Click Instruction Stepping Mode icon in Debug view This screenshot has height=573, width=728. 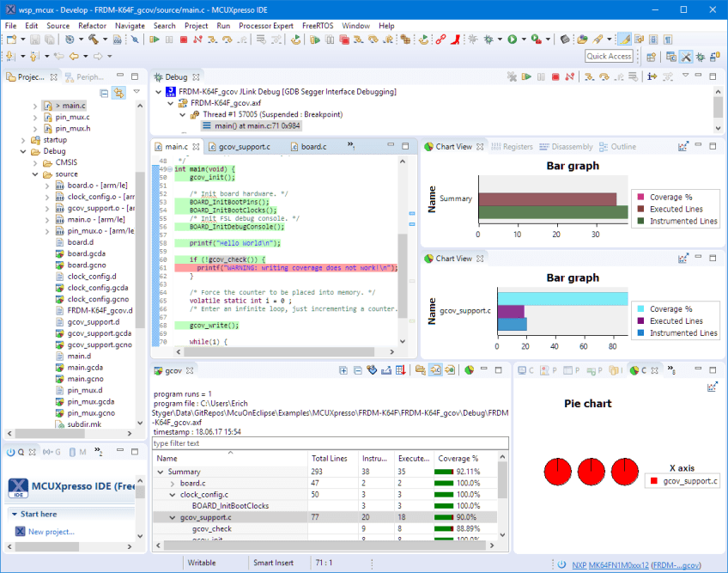tap(652, 76)
